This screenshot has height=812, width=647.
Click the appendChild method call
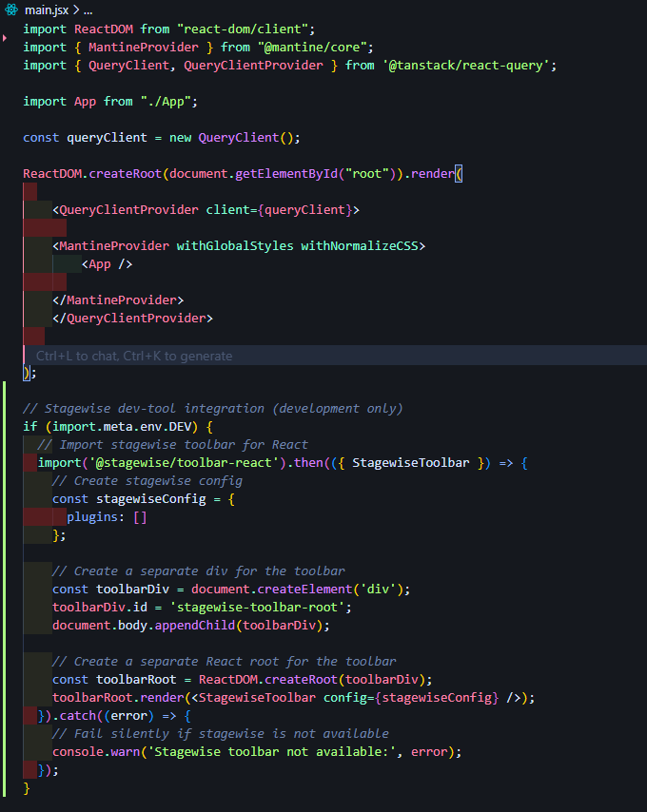(195, 626)
